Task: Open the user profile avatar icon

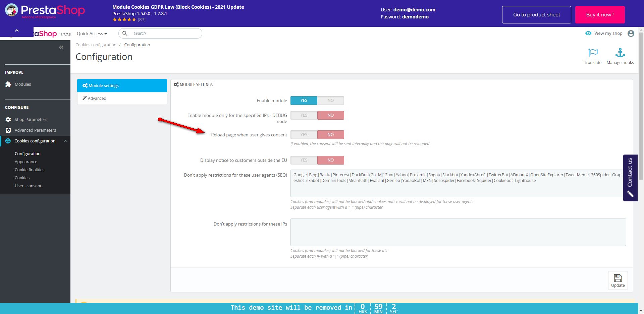Action: (x=631, y=34)
